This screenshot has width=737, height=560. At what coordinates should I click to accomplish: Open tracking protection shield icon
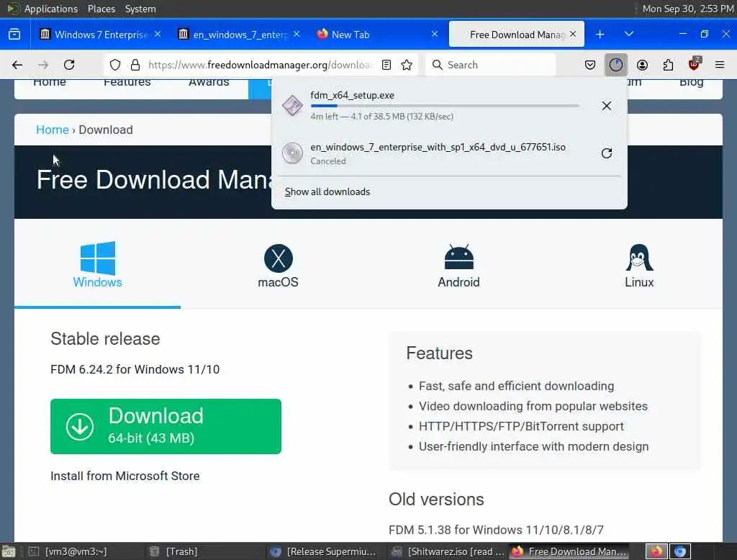pos(115,65)
